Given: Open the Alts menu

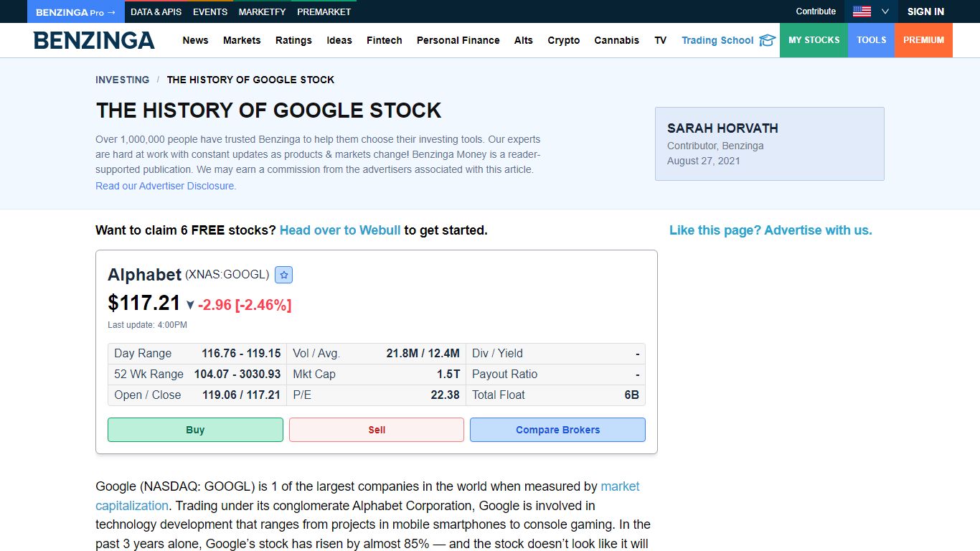Looking at the screenshot, I should tap(524, 40).
